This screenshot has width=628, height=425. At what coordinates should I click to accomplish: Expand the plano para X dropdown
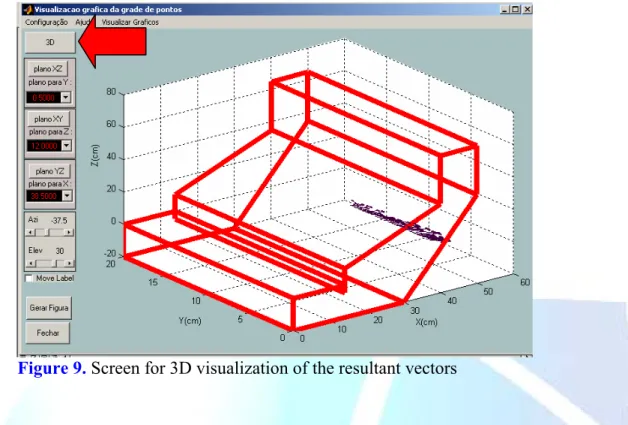[x=67, y=196]
